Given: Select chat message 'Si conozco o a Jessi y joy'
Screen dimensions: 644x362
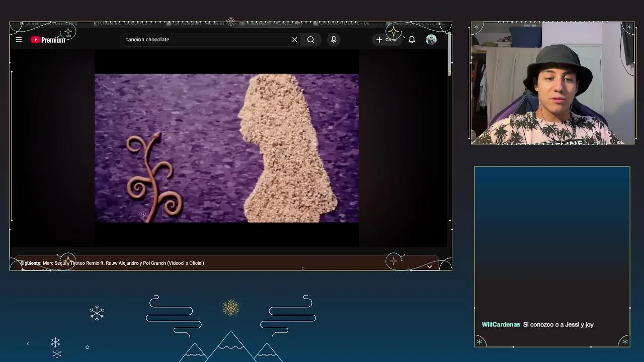Looking at the screenshot, I should [x=558, y=325].
